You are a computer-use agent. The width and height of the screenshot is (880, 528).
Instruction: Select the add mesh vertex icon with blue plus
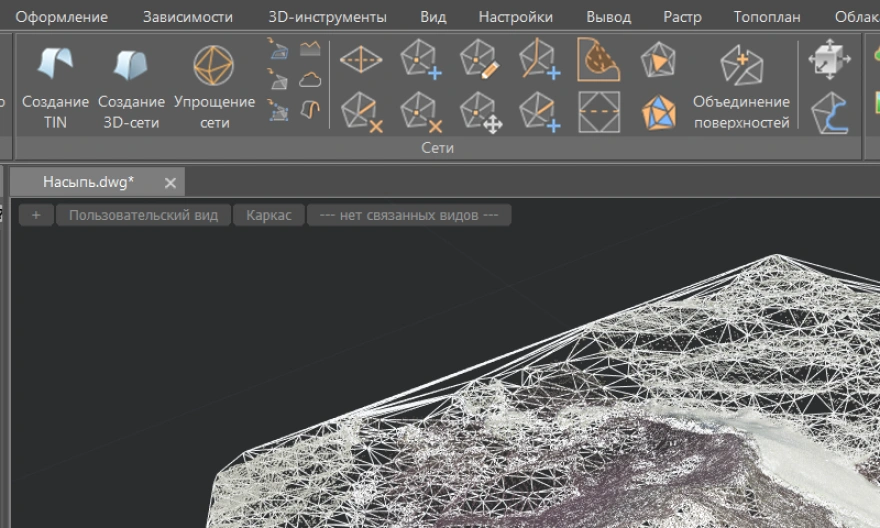421,60
